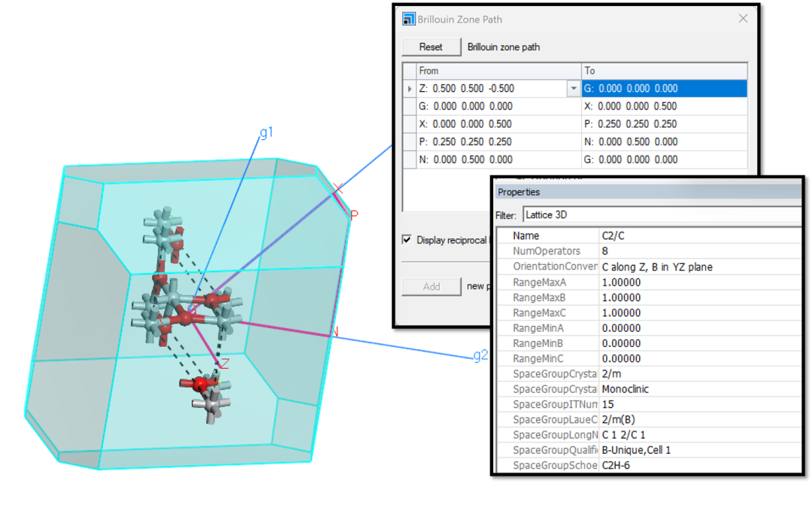Click the SpaceGroupLaueClass value '2/m(B)'
Viewport: 812px width, 514px height.
[618, 419]
